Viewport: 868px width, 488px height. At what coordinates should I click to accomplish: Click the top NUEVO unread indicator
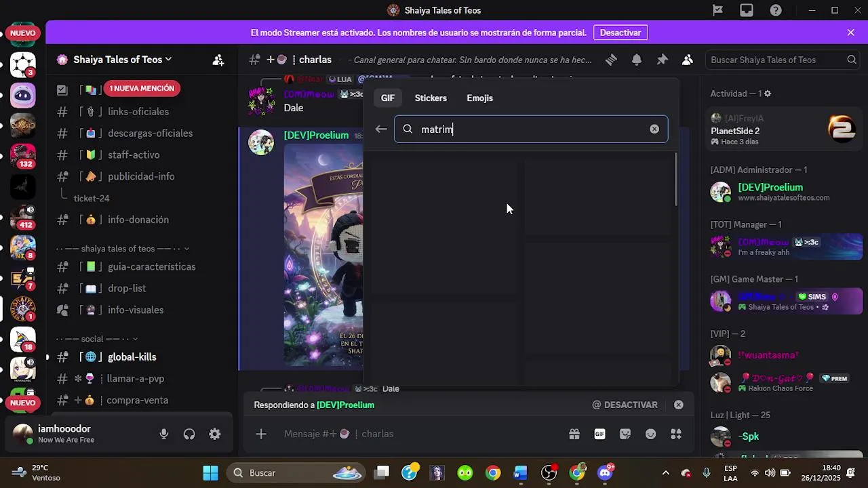23,33
